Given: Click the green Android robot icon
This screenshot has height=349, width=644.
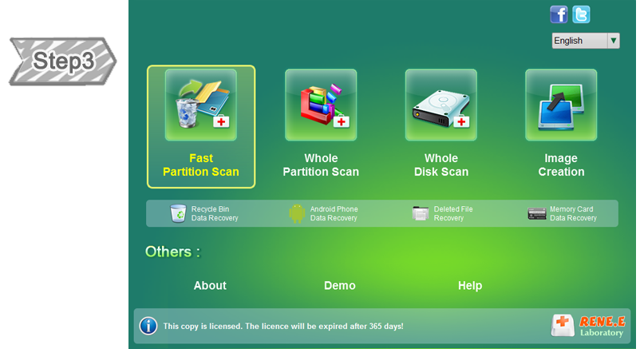Looking at the screenshot, I should click(297, 213).
